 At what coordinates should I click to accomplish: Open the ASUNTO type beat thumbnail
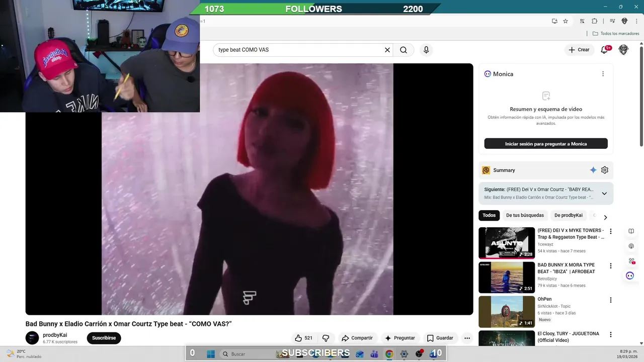[x=507, y=243]
